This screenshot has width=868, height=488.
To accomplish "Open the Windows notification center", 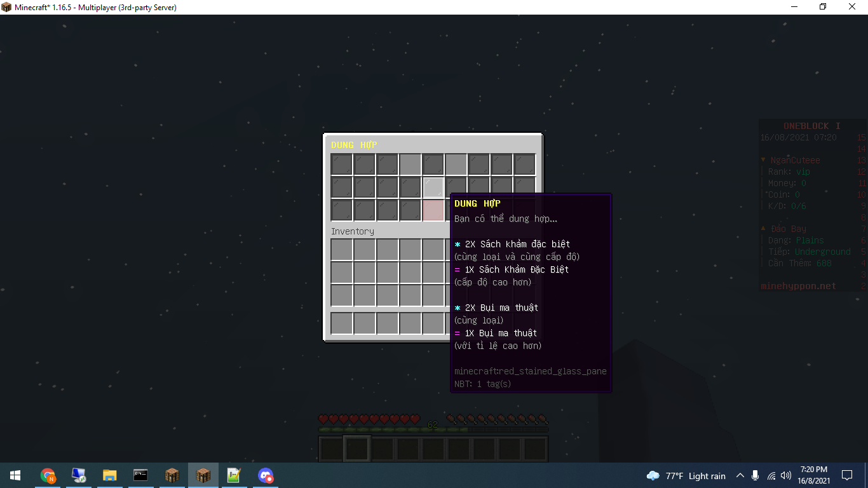I will 847,475.
